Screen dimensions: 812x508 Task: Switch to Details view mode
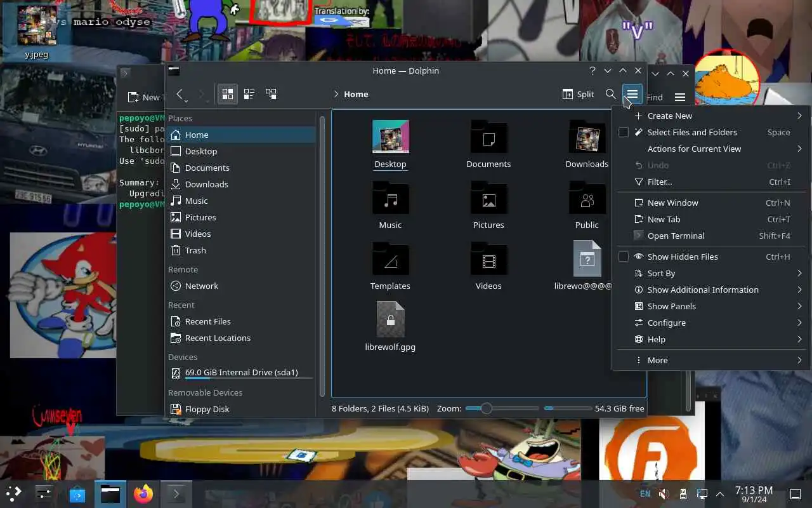pyautogui.click(x=271, y=94)
